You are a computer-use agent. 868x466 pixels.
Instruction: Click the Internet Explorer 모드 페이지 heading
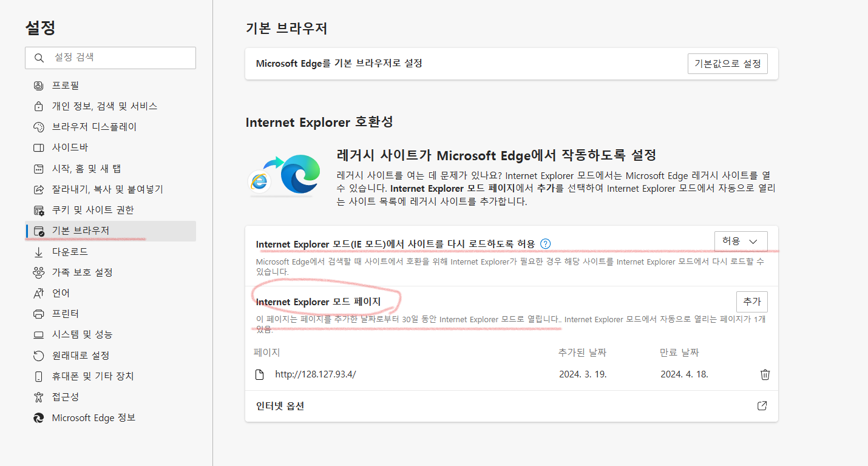[x=319, y=302]
